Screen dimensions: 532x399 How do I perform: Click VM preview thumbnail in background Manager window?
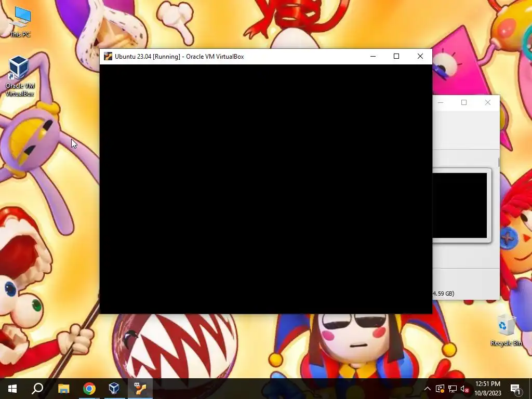(x=459, y=206)
